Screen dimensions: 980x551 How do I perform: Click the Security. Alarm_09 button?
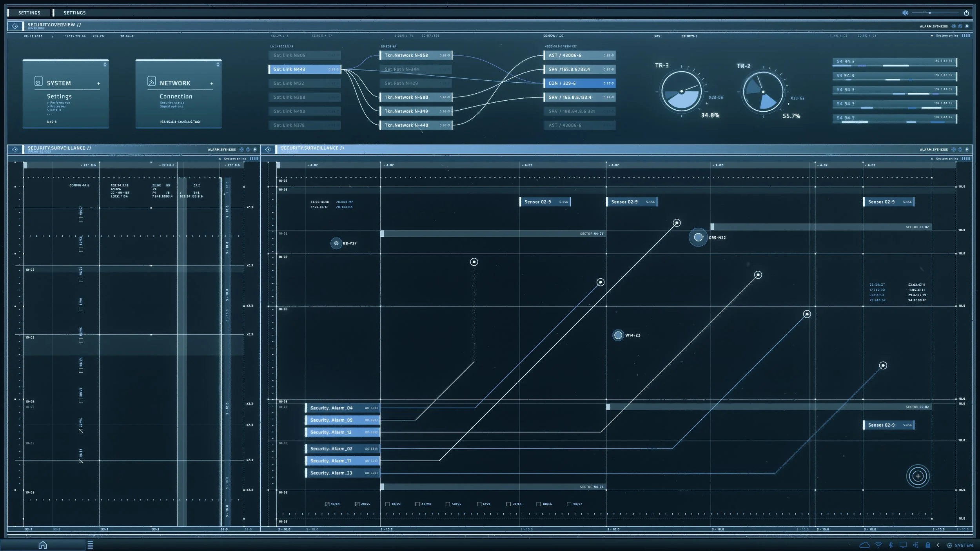pyautogui.click(x=343, y=420)
